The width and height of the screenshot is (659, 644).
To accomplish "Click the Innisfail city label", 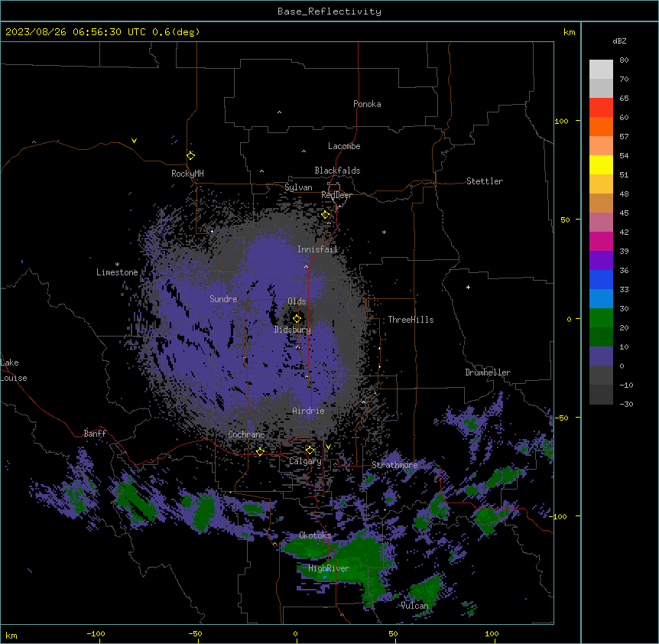I will coord(317,249).
